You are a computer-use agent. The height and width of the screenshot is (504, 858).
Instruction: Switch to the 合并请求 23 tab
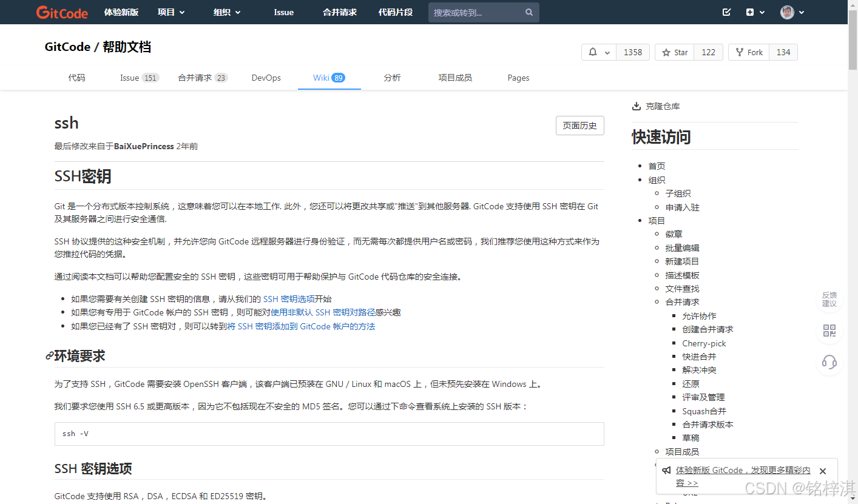(203, 78)
